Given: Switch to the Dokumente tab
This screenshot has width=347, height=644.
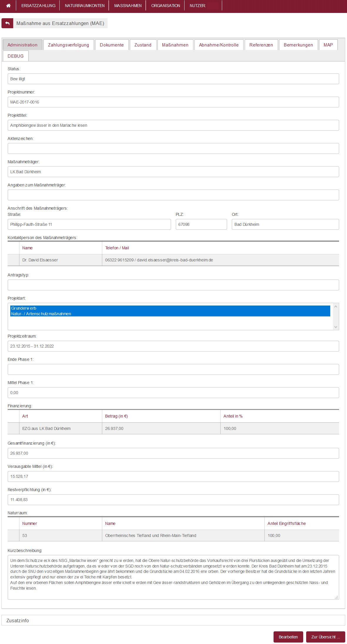Looking at the screenshot, I should (x=112, y=45).
